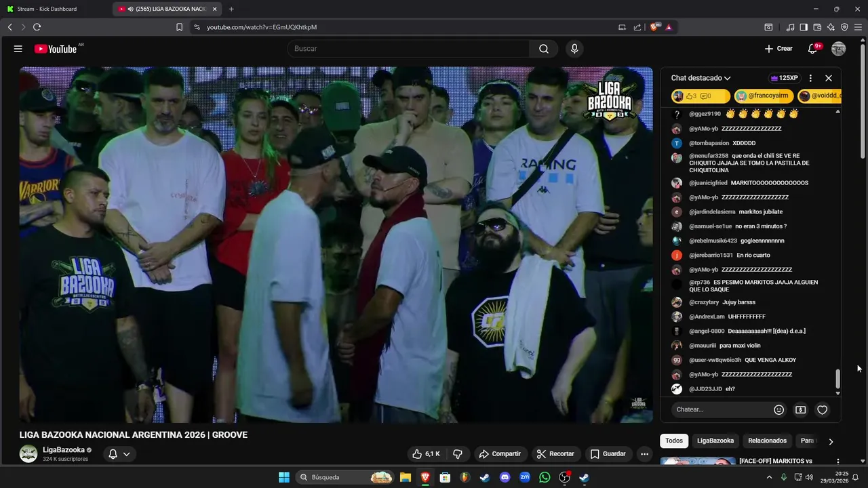868x488 pixels.
Task: Click the Crear button
Action: coord(778,49)
